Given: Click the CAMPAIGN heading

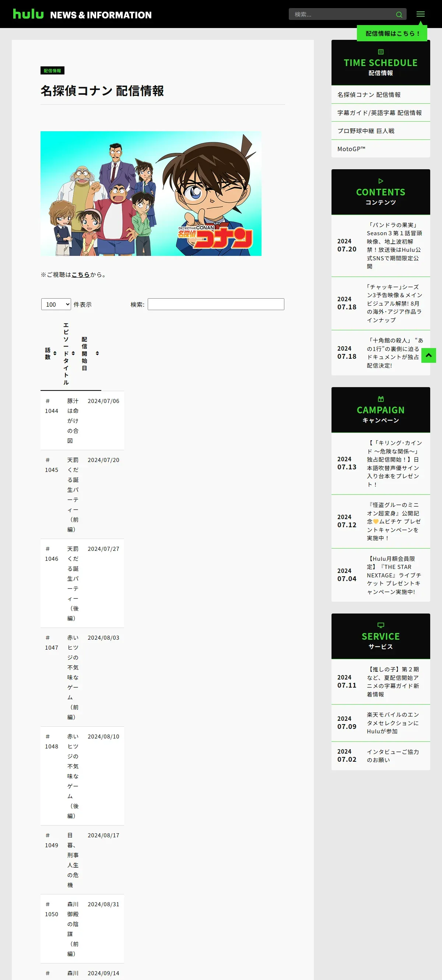Looking at the screenshot, I should pyautogui.click(x=380, y=410).
